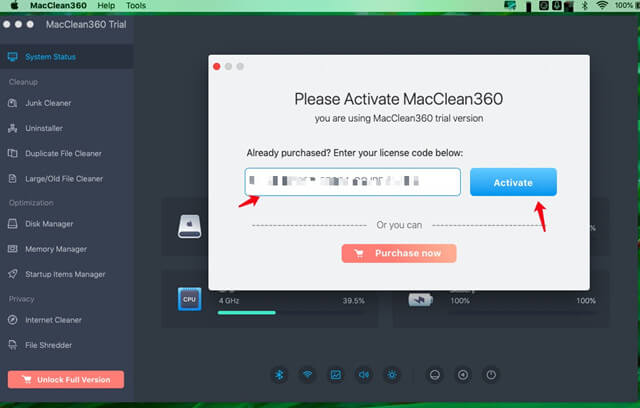Image resolution: width=640 pixels, height=408 pixels.
Task: Click the Internet Cleaner compass icon
Action: click(13, 320)
